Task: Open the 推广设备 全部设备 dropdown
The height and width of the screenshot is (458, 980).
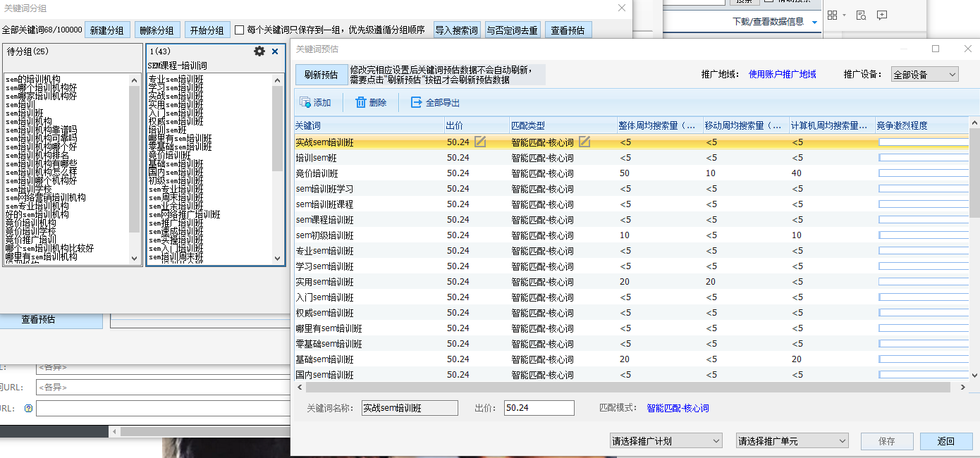Action: click(924, 74)
